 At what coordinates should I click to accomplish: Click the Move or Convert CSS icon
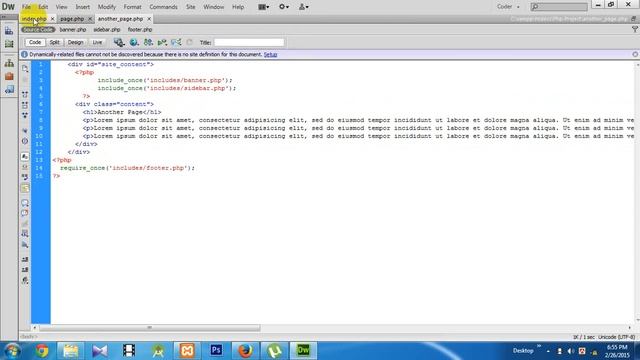[25, 244]
